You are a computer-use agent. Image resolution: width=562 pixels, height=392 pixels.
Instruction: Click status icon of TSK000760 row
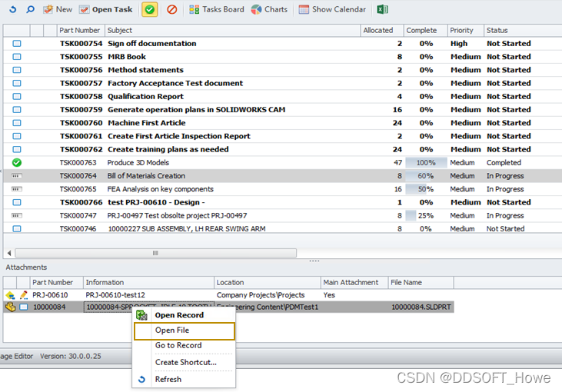click(17, 123)
